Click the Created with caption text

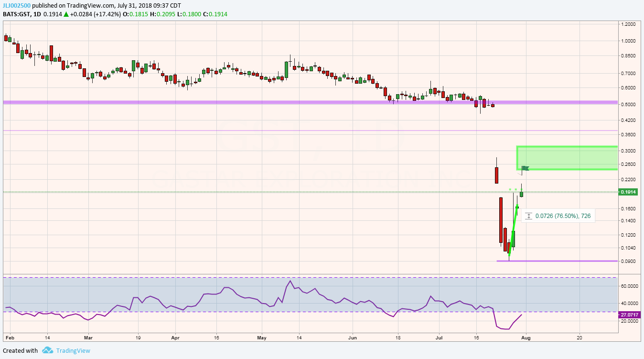point(20,350)
